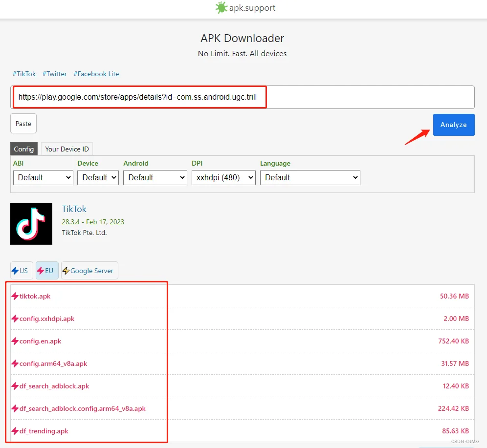Viewport: 487px width, 448px height.
Task: Click the lightning icon beside config.xxhdpi.apk
Action: pyautogui.click(x=15, y=319)
